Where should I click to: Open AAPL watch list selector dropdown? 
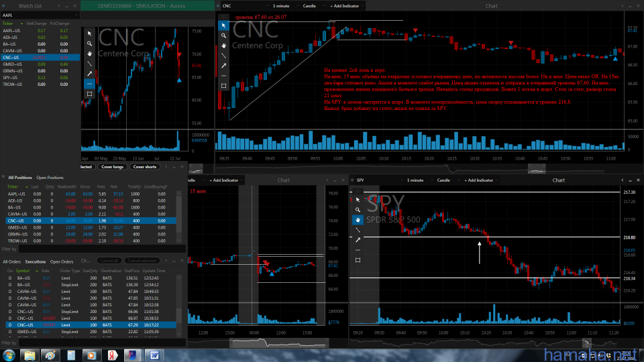click(x=40, y=15)
